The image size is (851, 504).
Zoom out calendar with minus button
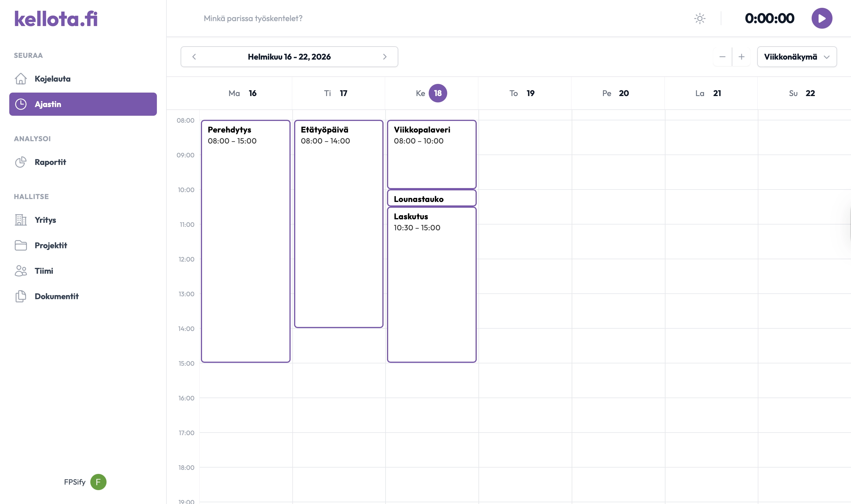722,57
